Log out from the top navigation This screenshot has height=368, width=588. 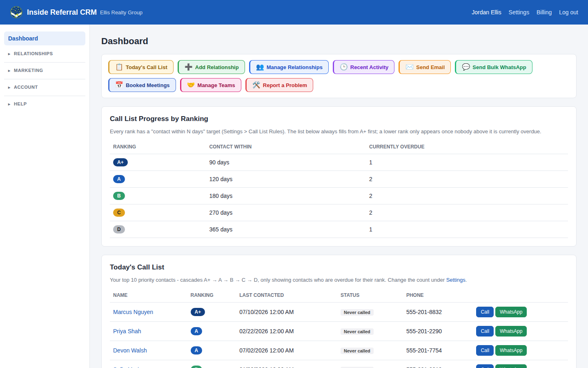pos(568,12)
